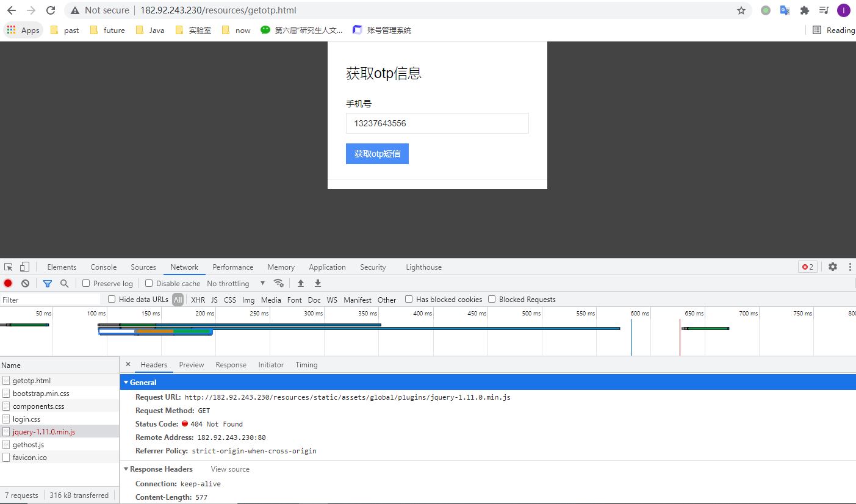The height and width of the screenshot is (504, 856).
Task: Filter requests by Doc type
Action: click(x=314, y=300)
